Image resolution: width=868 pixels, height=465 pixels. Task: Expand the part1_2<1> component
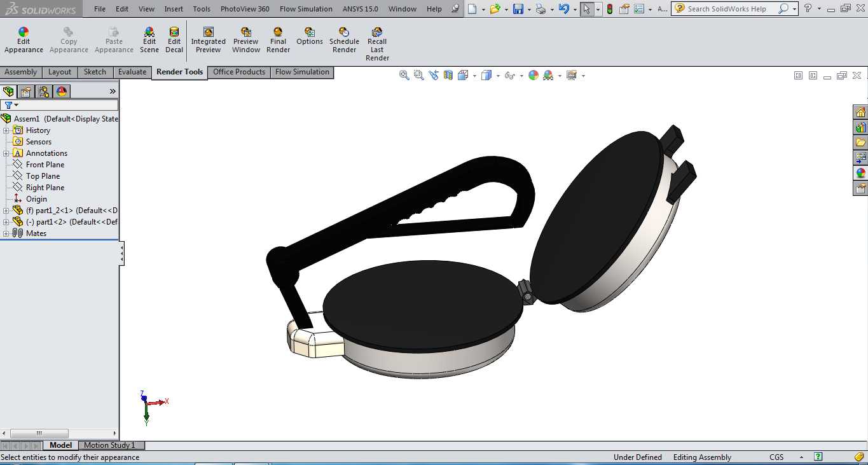pos(6,211)
